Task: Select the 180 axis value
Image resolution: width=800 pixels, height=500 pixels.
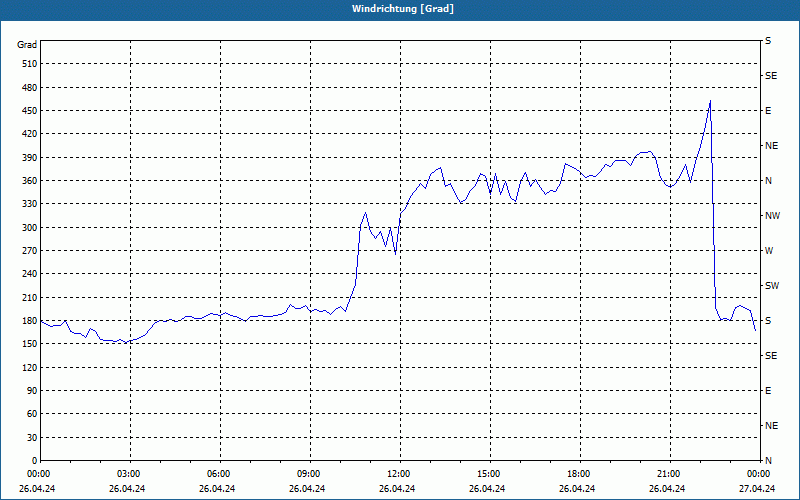Action: click(x=30, y=321)
